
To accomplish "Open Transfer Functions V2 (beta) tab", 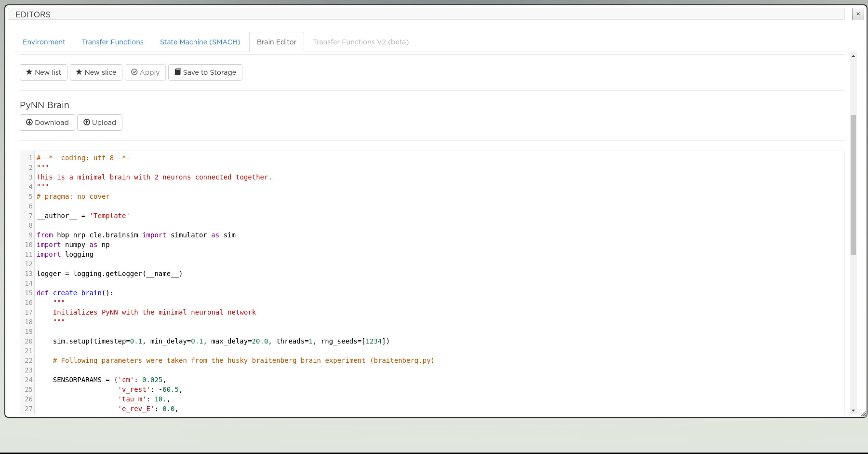I will coord(361,42).
